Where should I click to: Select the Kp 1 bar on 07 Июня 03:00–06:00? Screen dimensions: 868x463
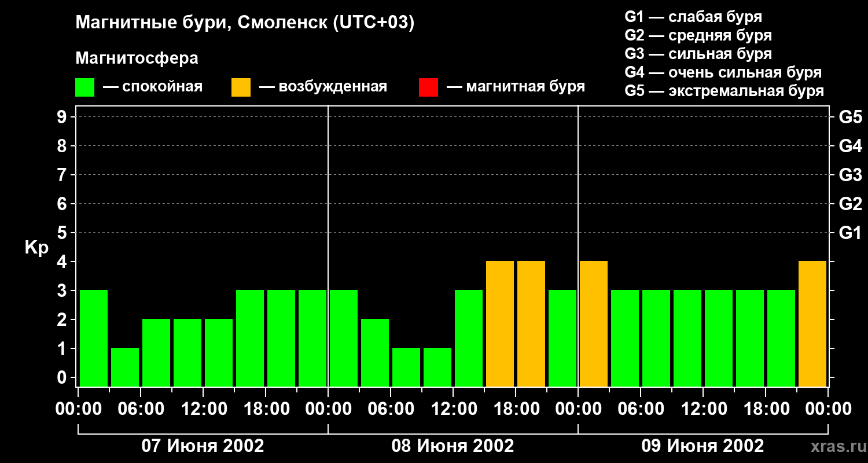pyautogui.click(x=125, y=367)
